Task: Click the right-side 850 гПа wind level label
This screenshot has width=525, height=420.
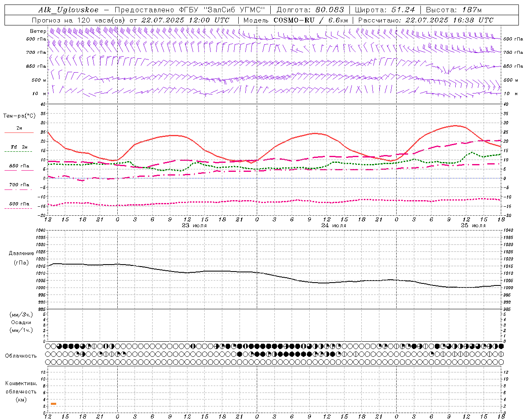Action: coord(513,66)
